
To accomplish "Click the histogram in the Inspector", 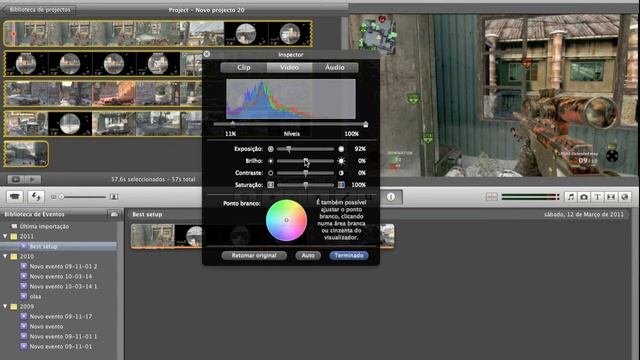I will click(x=291, y=99).
